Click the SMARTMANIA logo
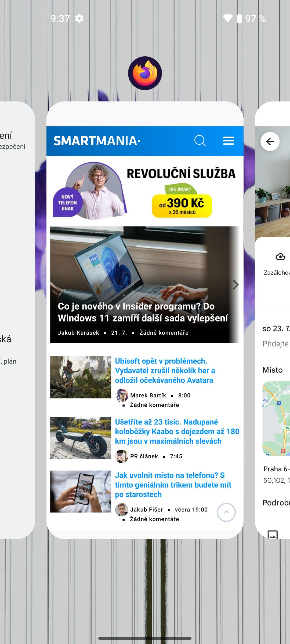The height and width of the screenshot is (644, 290). click(97, 141)
